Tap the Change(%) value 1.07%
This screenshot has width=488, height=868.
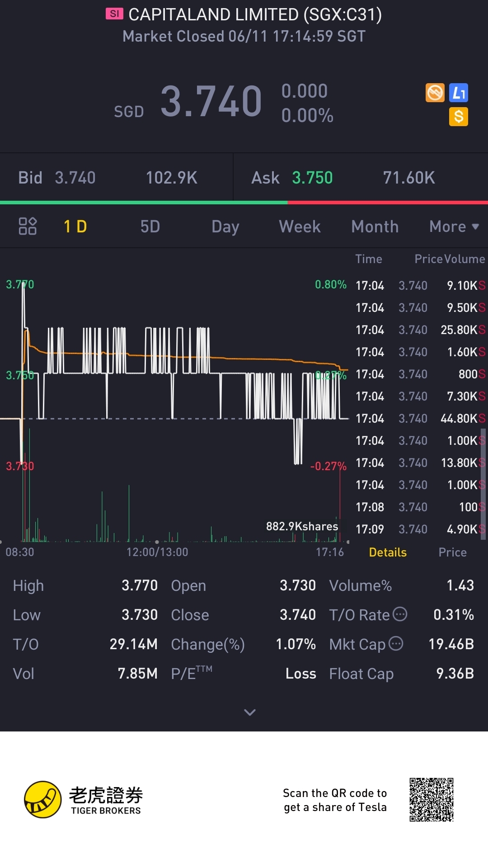point(296,644)
